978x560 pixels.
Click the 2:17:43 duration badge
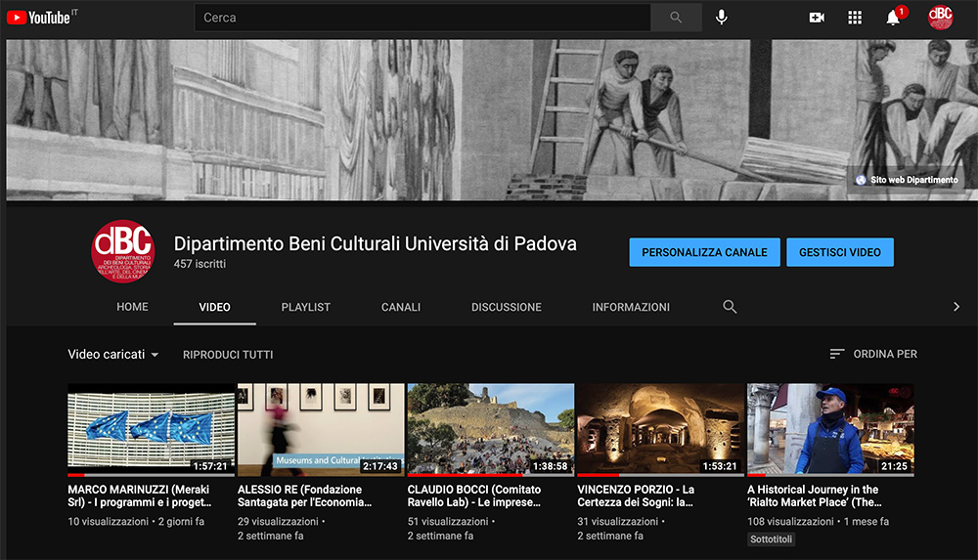[379, 466]
